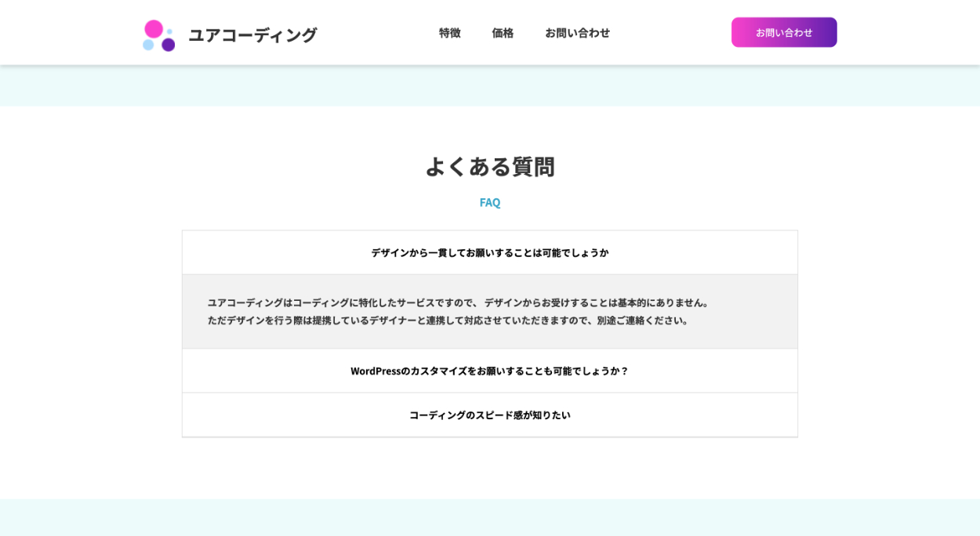This screenshot has width=980, height=536.
Task: Collapse the デザインから一貫して question
Action: click(x=489, y=252)
